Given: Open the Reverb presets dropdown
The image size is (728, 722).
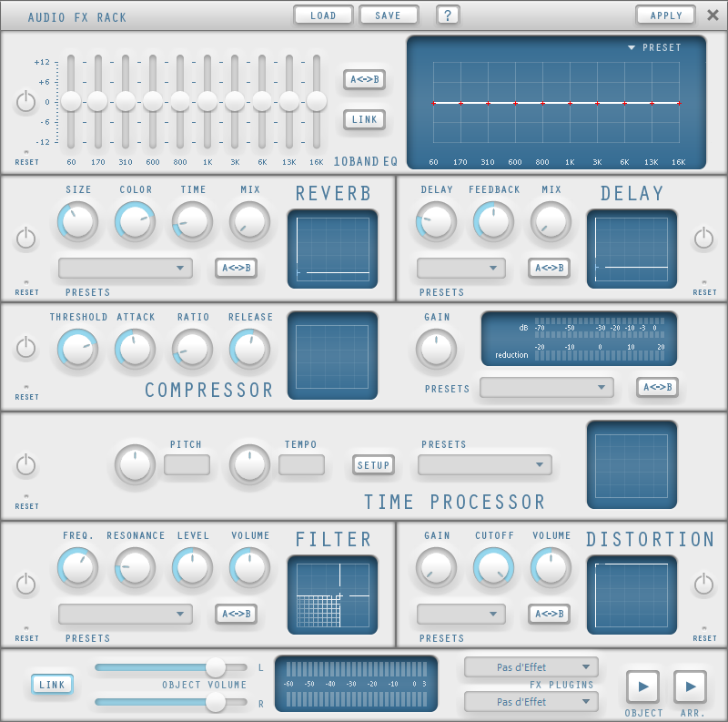Looking at the screenshot, I should [126, 269].
